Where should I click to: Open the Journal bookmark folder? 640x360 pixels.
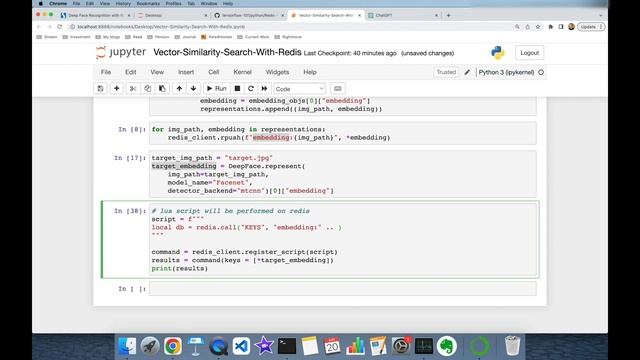185,37
